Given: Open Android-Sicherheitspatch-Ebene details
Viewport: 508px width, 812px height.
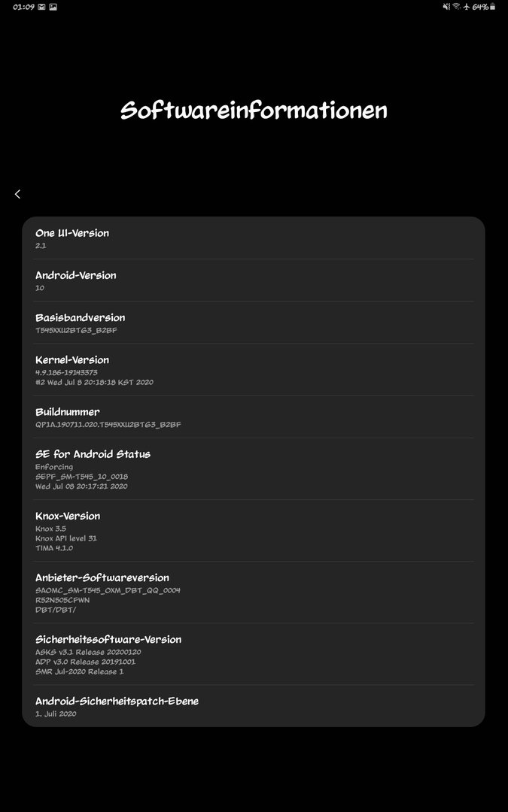Looking at the screenshot, I should pos(254,706).
